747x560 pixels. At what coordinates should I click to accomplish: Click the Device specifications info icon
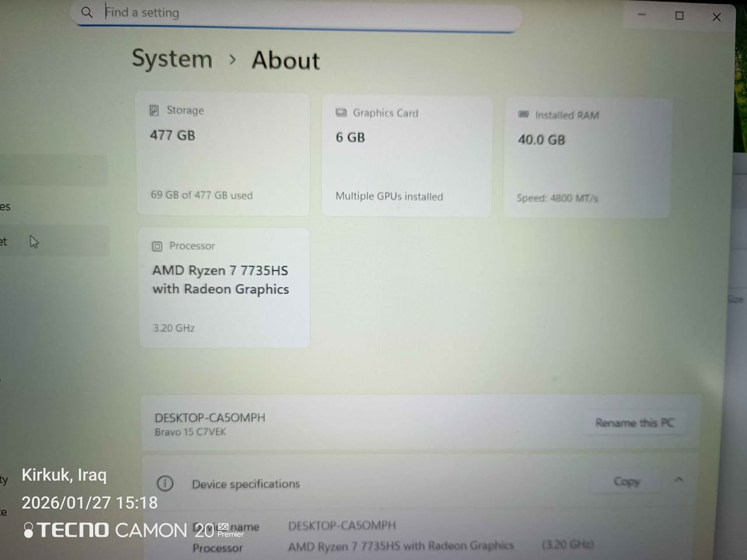[165, 483]
